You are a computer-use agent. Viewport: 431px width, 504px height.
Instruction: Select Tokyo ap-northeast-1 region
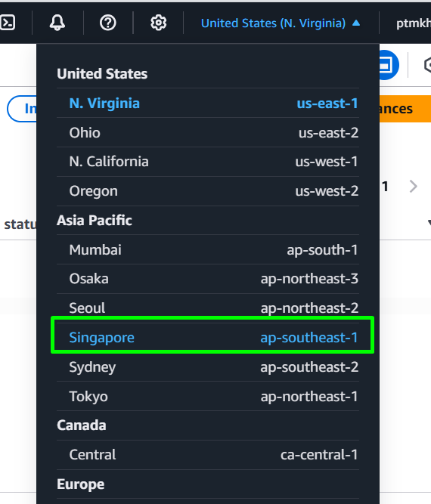coord(208,396)
